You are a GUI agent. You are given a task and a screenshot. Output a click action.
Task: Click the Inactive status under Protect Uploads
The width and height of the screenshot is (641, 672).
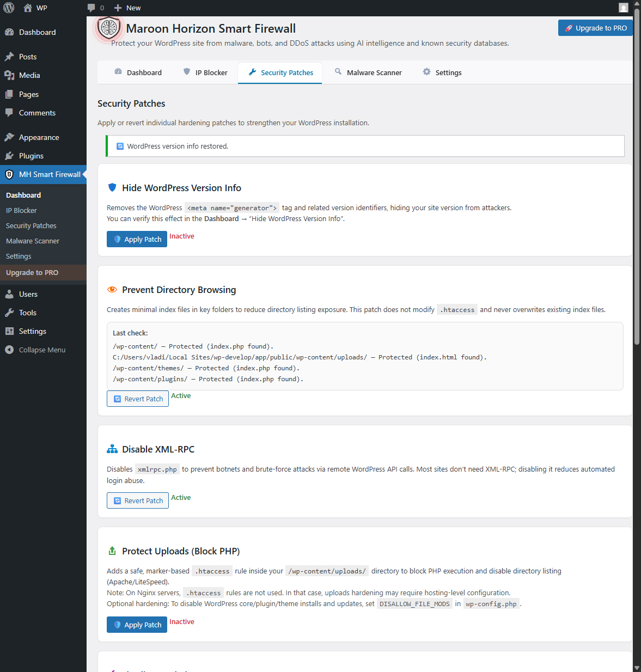click(182, 621)
